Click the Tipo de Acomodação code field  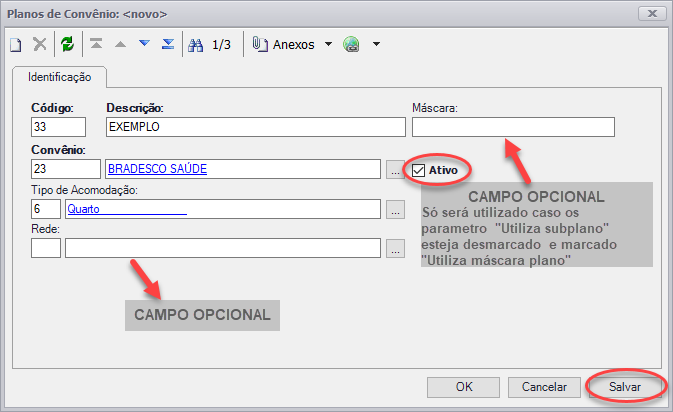point(46,209)
